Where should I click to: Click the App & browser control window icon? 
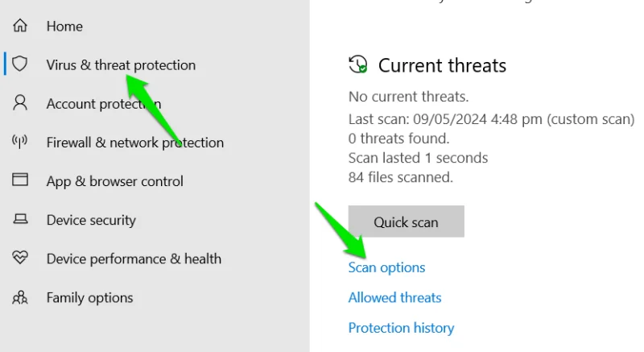20,180
